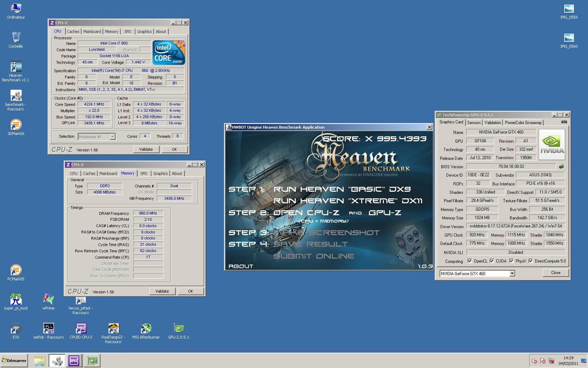Click OK in the upper CPU-Z window
Screen dimensions: 588x368
[x=174, y=149]
